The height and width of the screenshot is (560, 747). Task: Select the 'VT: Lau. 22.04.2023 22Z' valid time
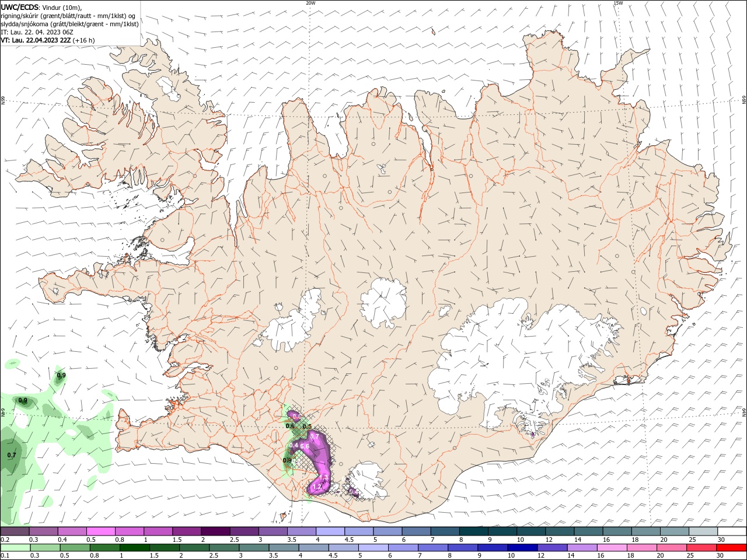click(x=36, y=40)
